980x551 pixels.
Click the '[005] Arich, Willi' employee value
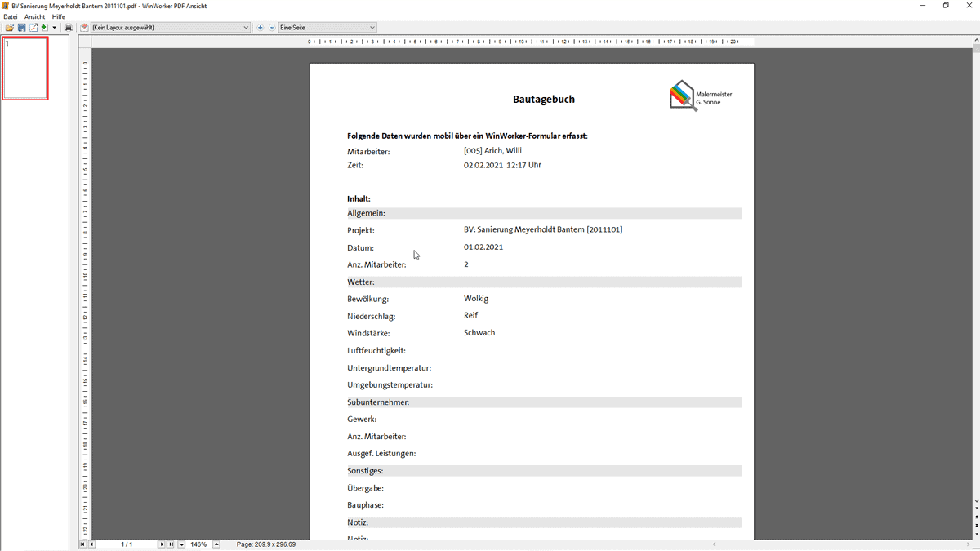tap(492, 151)
